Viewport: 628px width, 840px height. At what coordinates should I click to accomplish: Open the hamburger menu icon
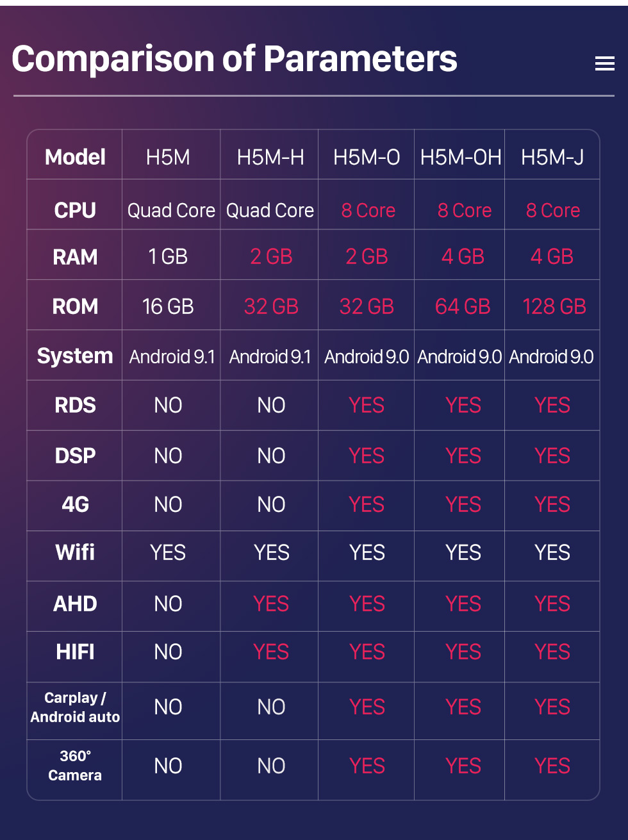click(x=604, y=63)
